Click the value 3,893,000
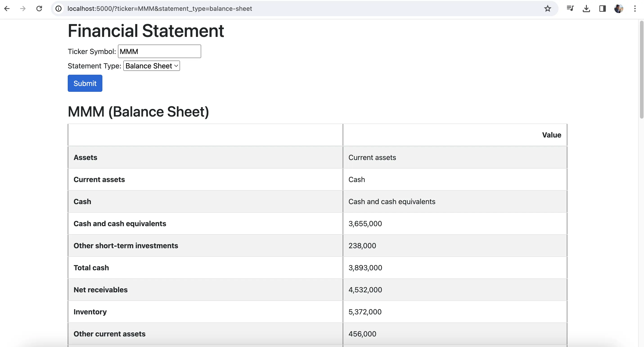This screenshot has width=644, height=347. (365, 268)
